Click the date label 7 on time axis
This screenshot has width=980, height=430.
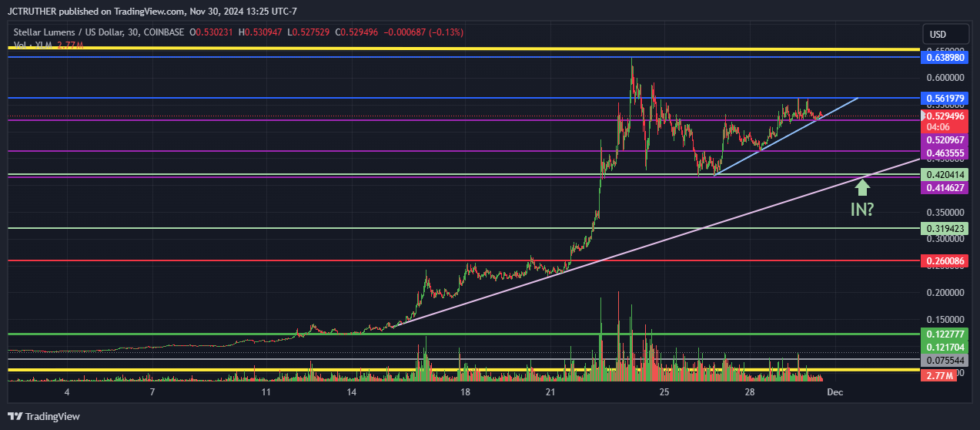coord(152,392)
